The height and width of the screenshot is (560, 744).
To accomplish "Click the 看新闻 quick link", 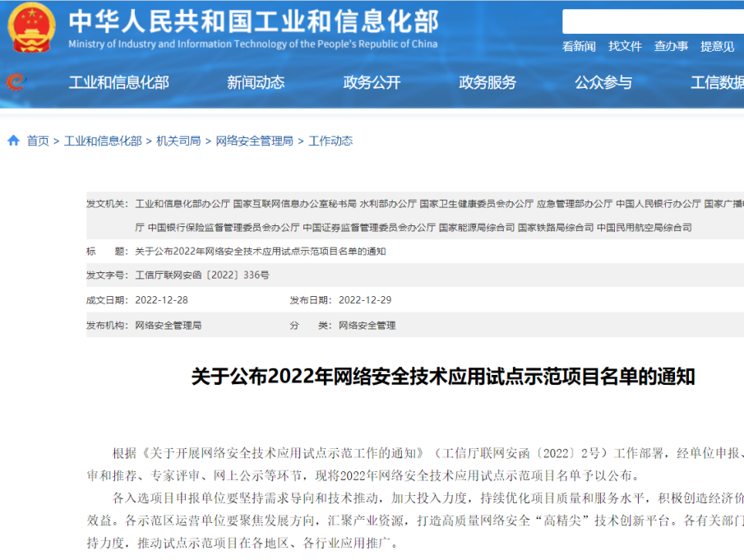I will 579,47.
